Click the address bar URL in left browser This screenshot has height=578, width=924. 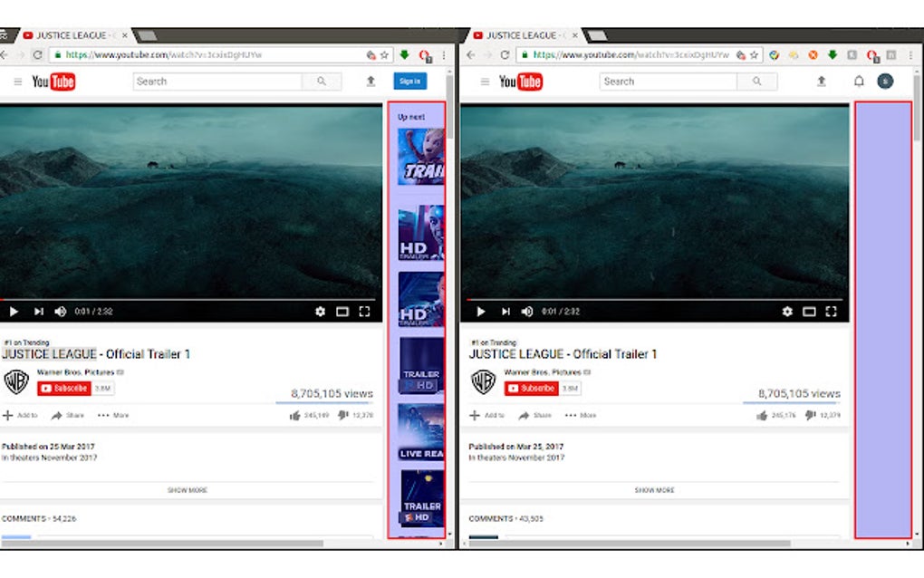[x=164, y=54]
